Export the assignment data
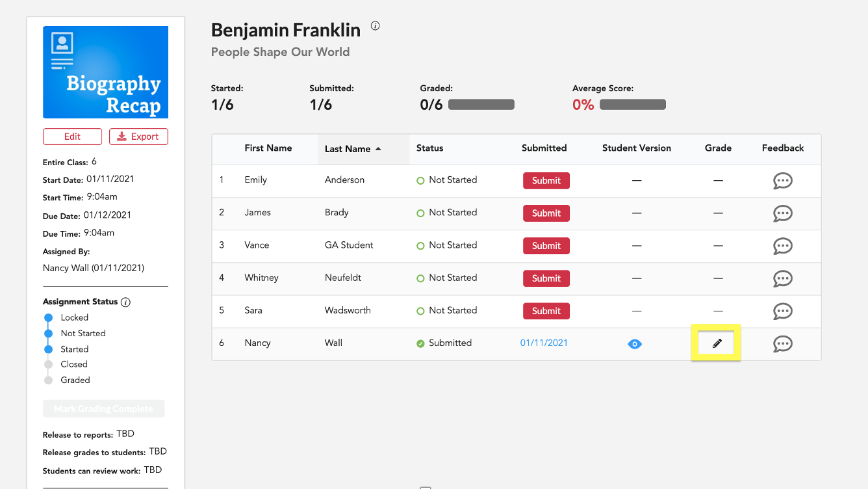 pos(138,137)
